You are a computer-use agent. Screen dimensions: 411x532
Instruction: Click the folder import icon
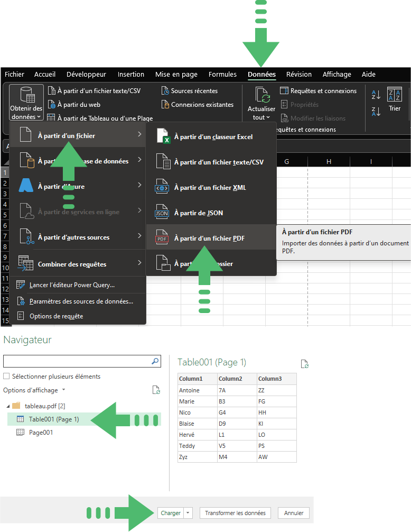pyautogui.click(x=163, y=263)
